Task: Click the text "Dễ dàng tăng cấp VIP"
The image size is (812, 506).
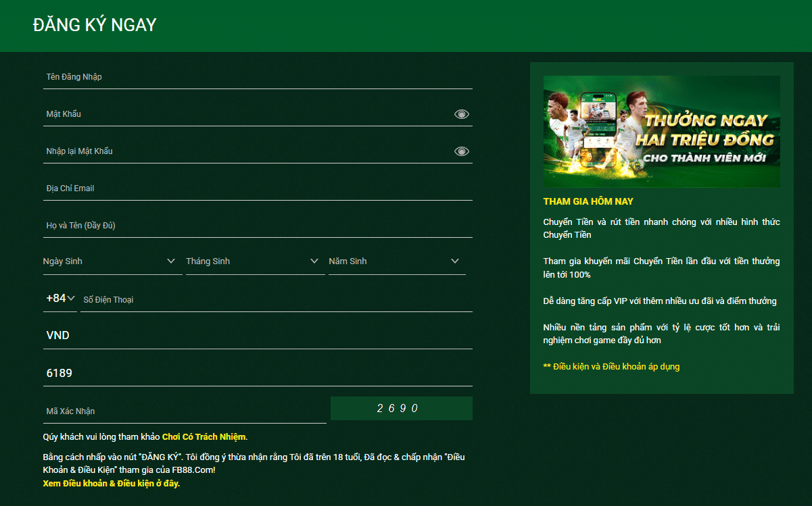Action: pyautogui.click(x=585, y=301)
